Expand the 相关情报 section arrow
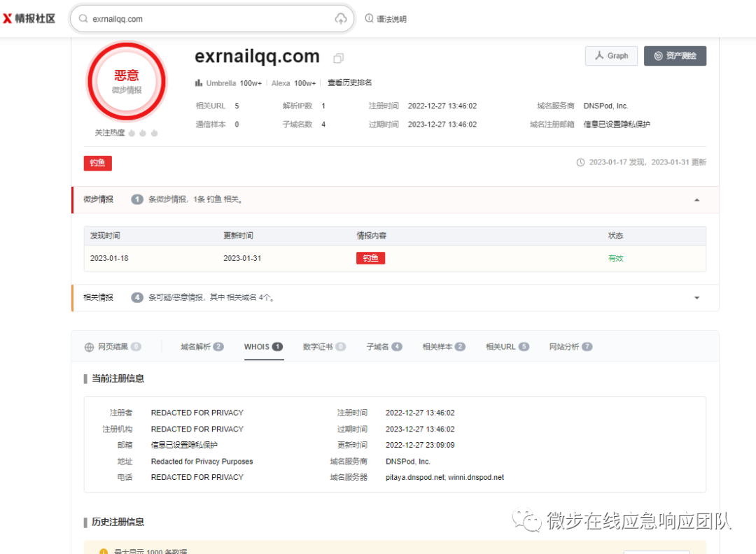Image resolution: width=756 pixels, height=554 pixels. click(696, 298)
